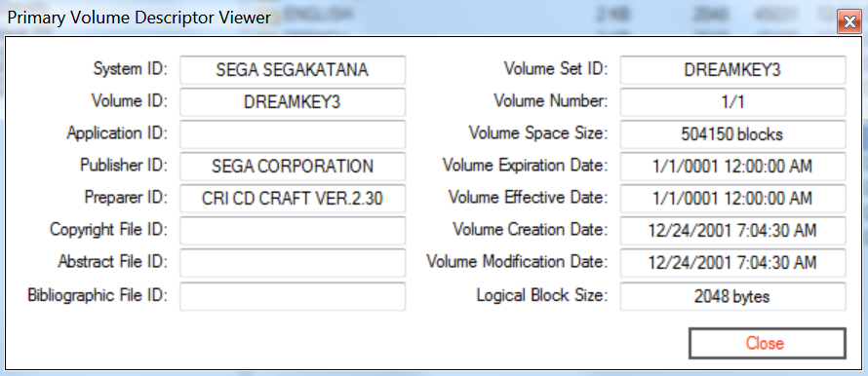Click the Volume Set ID label
The height and width of the screenshot is (376, 868).
point(556,70)
